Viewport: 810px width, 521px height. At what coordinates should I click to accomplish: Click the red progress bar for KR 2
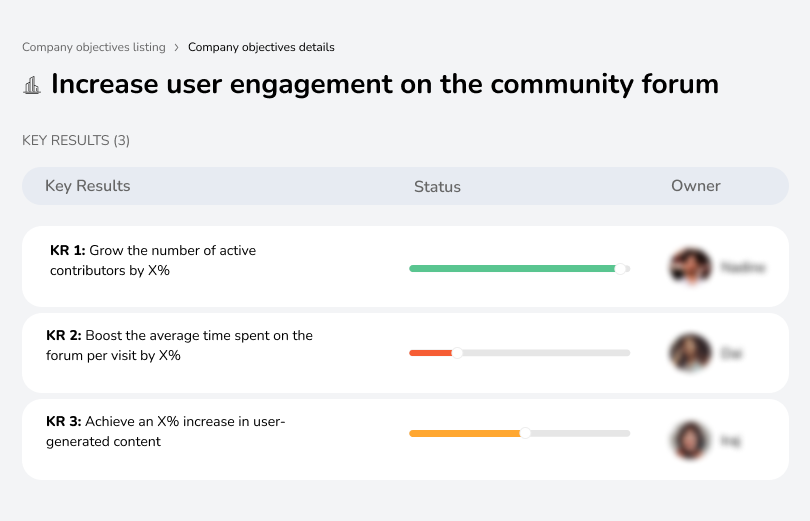pos(520,353)
